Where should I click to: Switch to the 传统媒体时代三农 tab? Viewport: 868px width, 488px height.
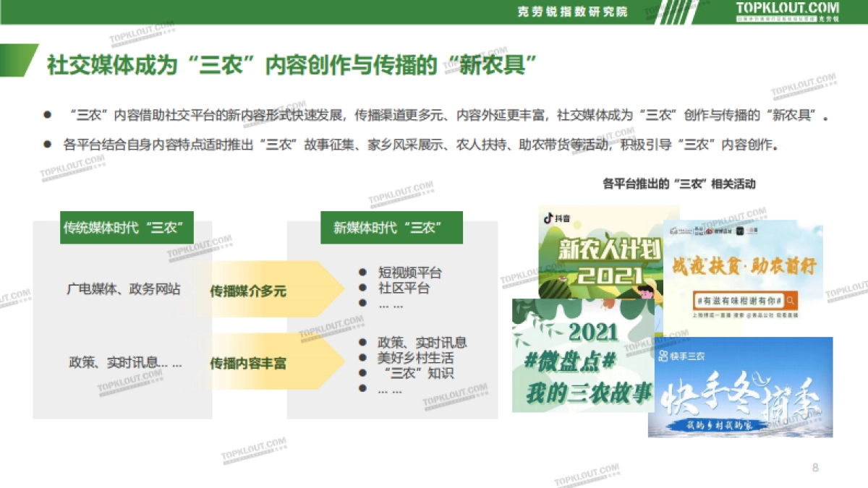[127, 226]
